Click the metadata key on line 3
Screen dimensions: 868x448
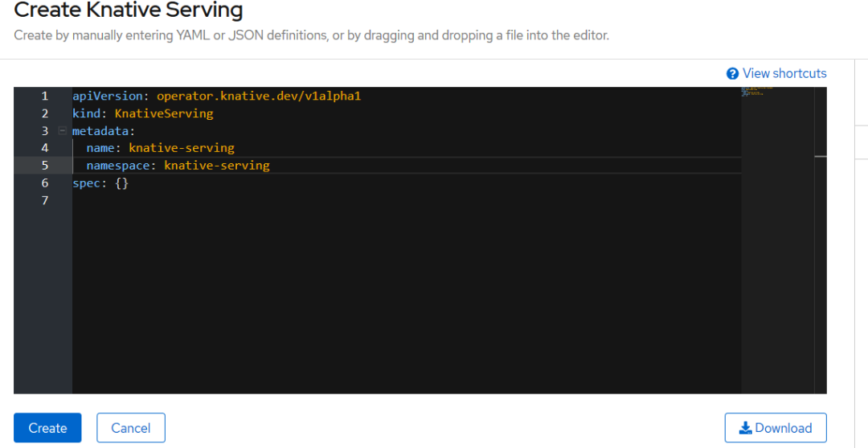[x=100, y=130]
